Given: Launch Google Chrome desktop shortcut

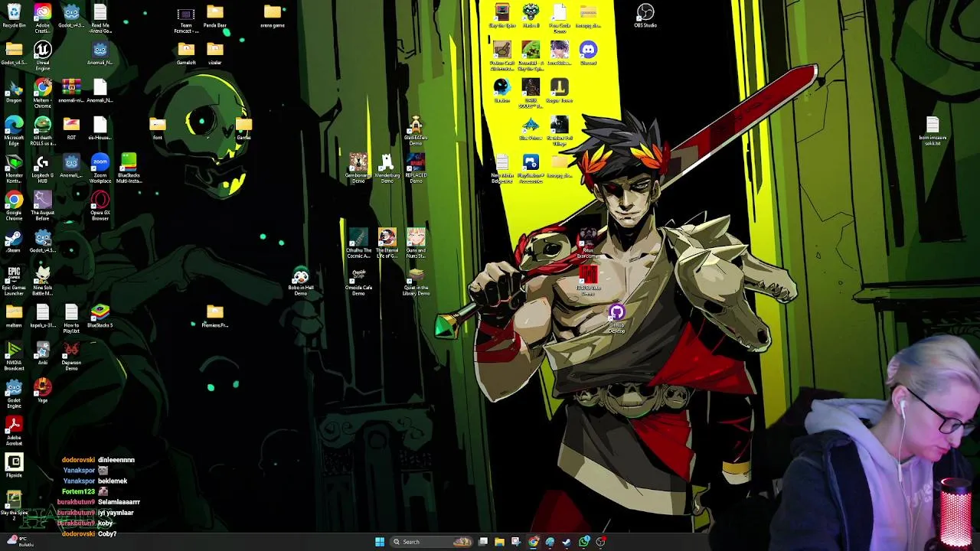Looking at the screenshot, I should [14, 205].
